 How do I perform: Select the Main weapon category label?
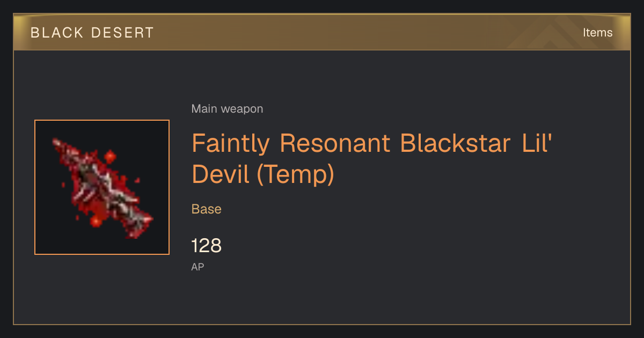227,109
